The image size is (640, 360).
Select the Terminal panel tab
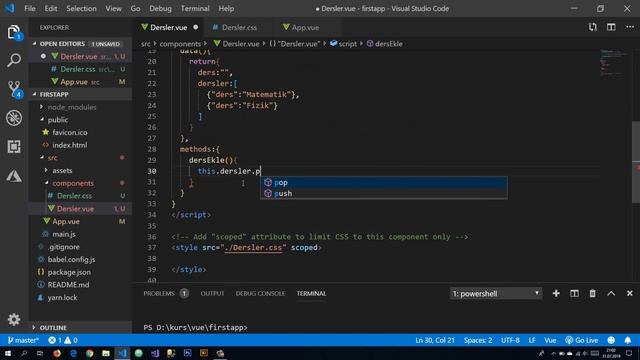(x=311, y=293)
